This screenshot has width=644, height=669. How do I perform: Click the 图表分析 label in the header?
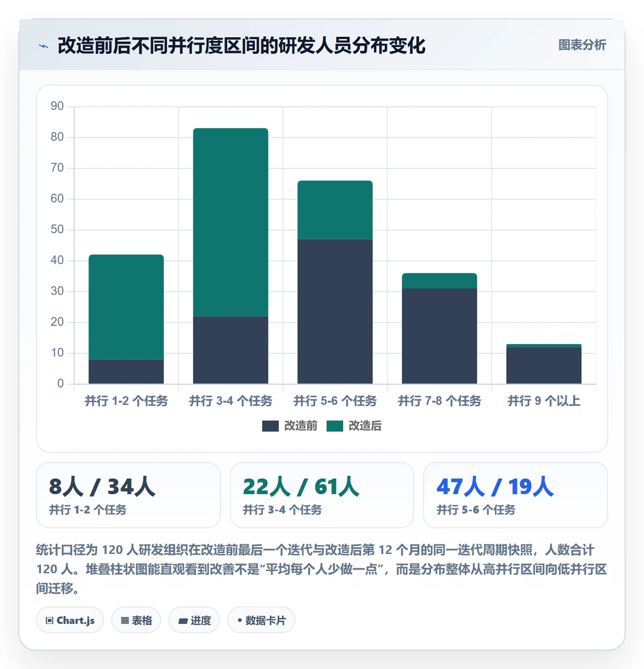tap(582, 45)
